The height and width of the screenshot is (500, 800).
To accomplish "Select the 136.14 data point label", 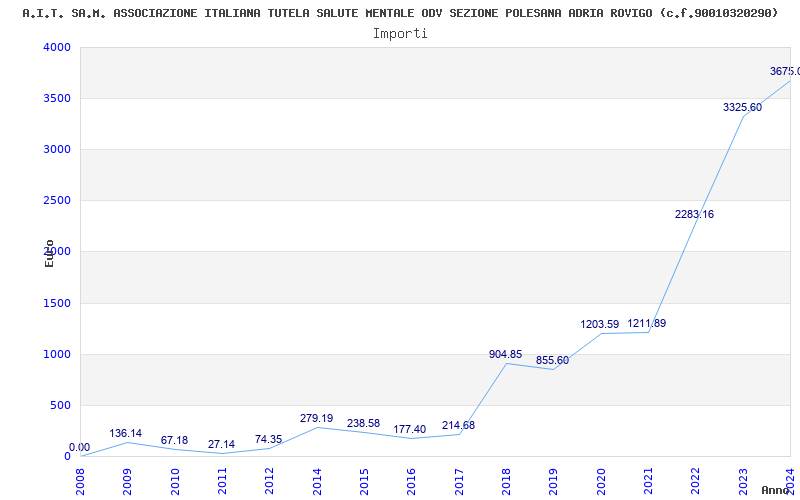I will (x=125, y=433).
